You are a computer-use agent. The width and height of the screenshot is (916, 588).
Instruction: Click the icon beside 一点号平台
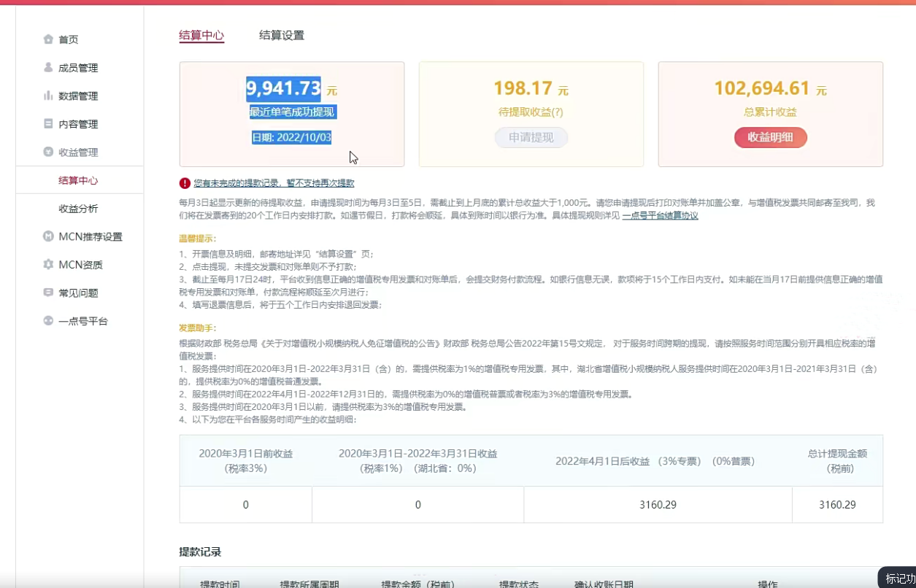[48, 321]
